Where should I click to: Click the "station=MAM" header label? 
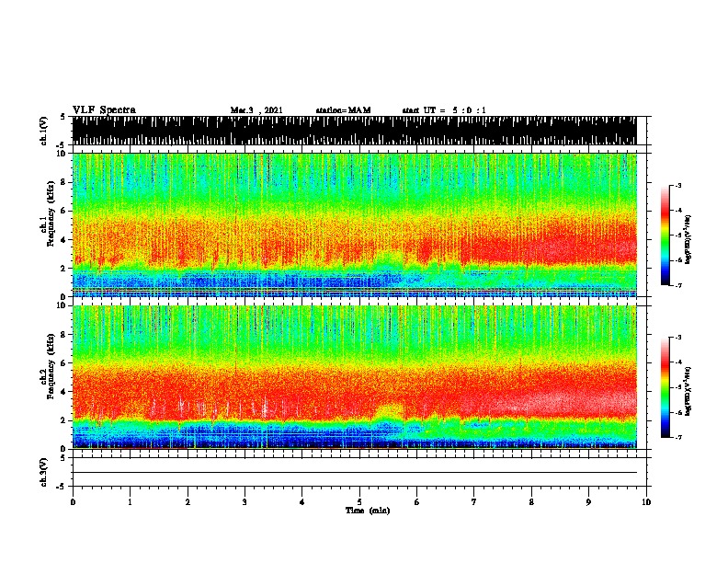click(x=343, y=110)
